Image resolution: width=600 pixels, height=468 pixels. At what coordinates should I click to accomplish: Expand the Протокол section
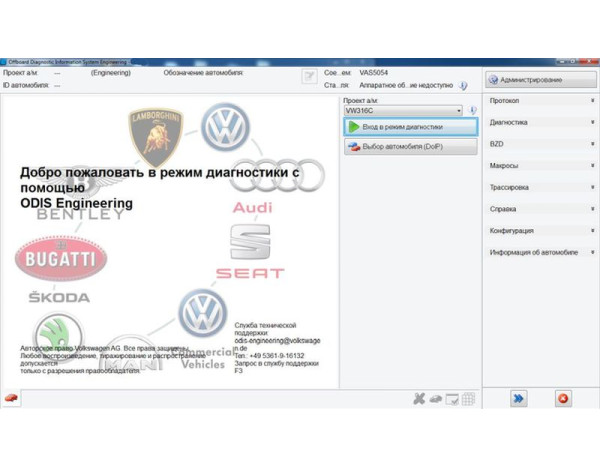pos(541,101)
